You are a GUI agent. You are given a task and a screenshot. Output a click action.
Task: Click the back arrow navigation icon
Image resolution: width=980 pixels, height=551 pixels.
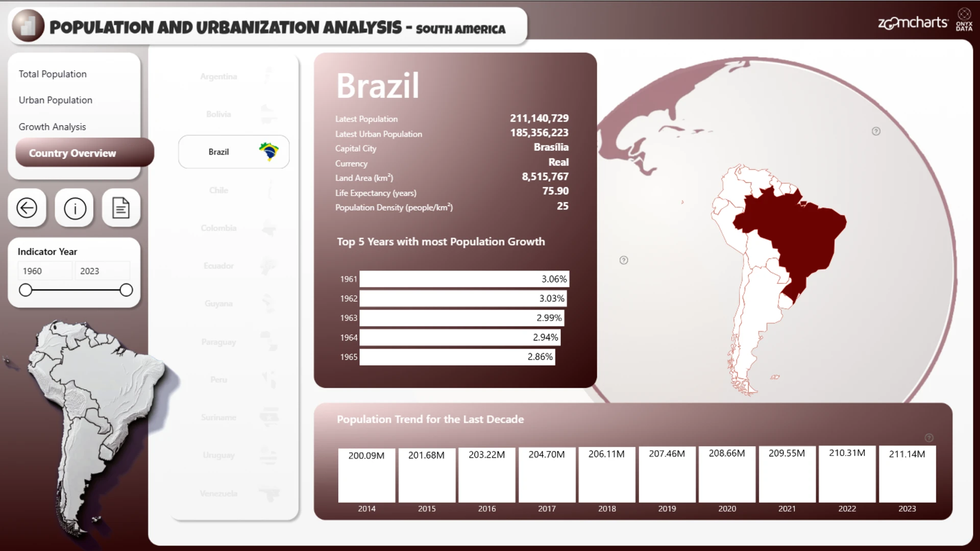tap(27, 208)
